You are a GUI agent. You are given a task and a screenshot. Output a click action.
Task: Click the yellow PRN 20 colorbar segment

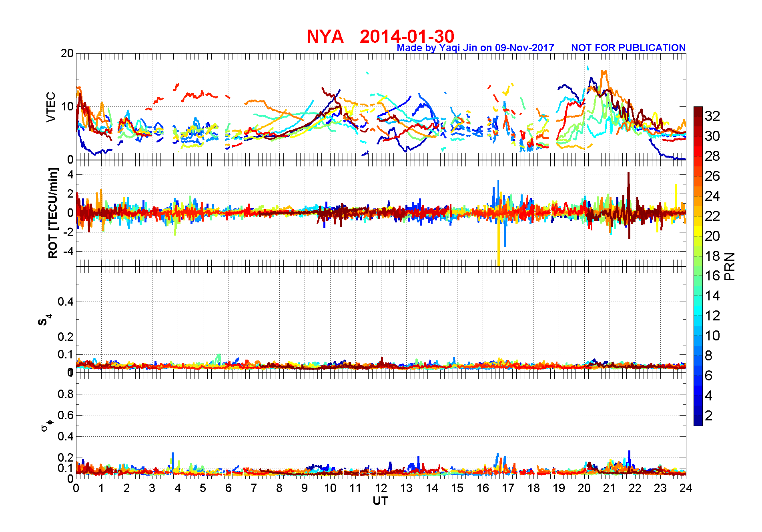coord(698,231)
